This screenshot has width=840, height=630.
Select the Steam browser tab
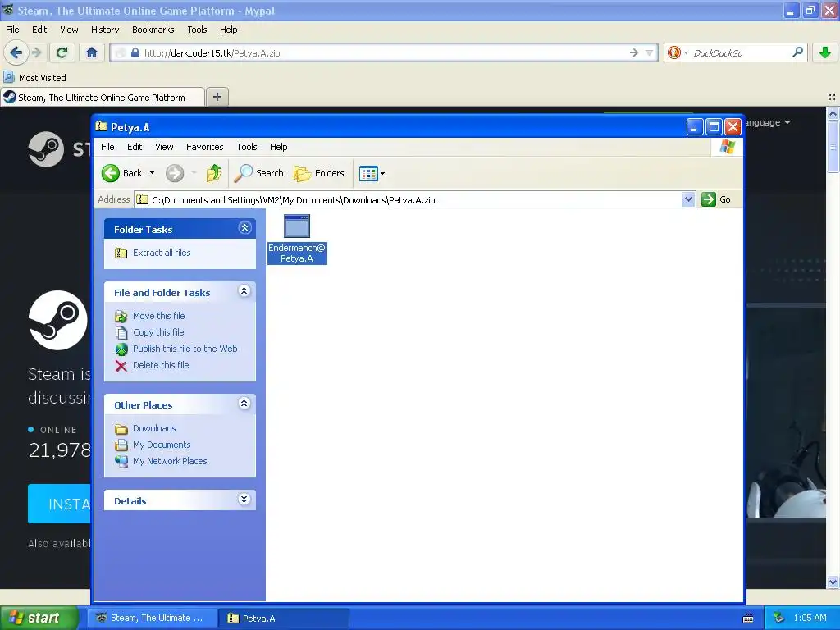tap(103, 98)
